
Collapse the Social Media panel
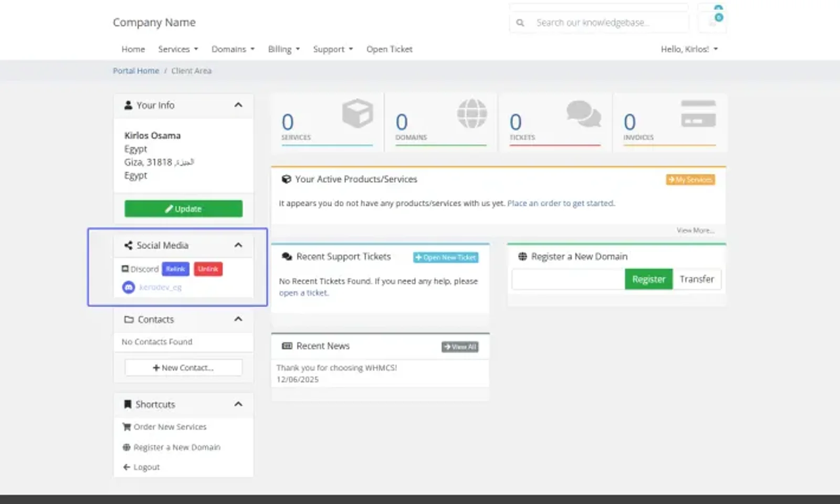click(x=238, y=245)
